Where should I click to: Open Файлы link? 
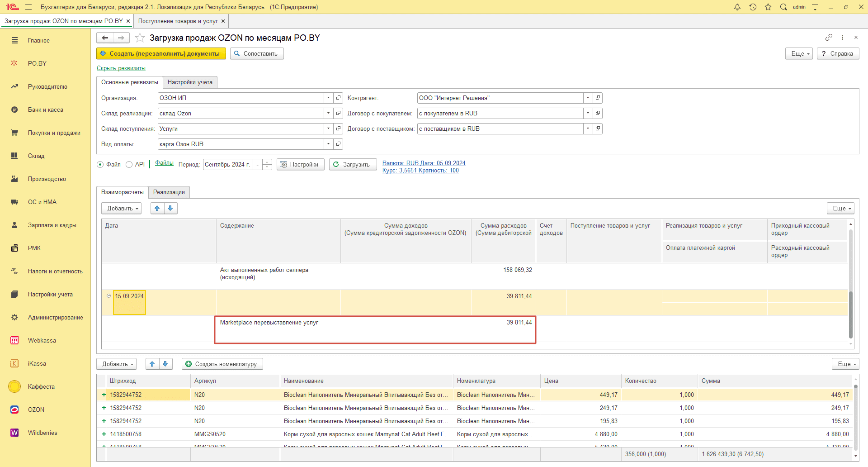164,163
